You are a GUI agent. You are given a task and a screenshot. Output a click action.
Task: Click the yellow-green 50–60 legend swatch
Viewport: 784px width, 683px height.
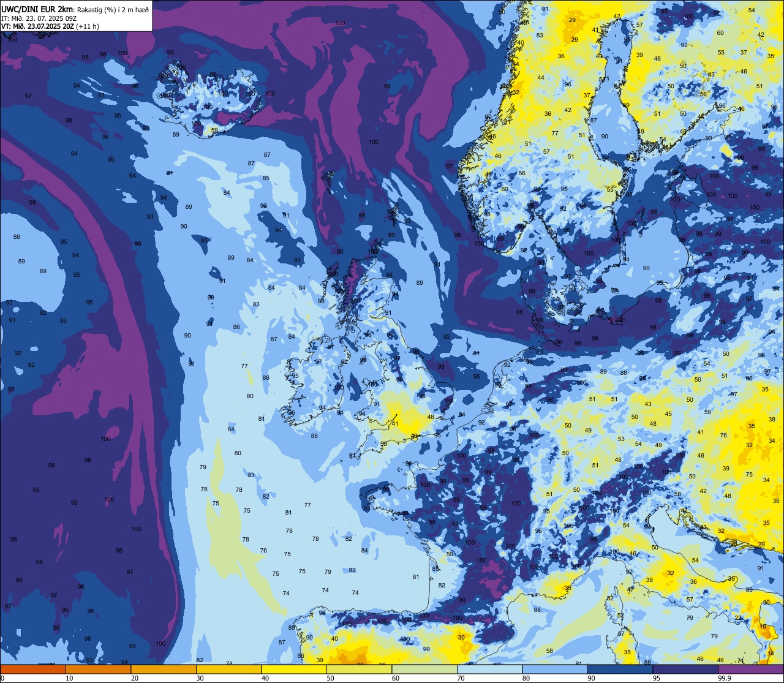click(x=359, y=670)
